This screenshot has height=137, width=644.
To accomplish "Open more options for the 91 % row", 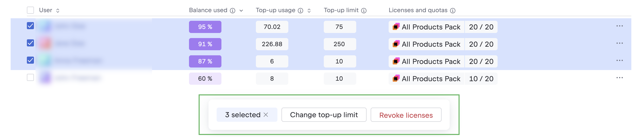I will click(619, 43).
